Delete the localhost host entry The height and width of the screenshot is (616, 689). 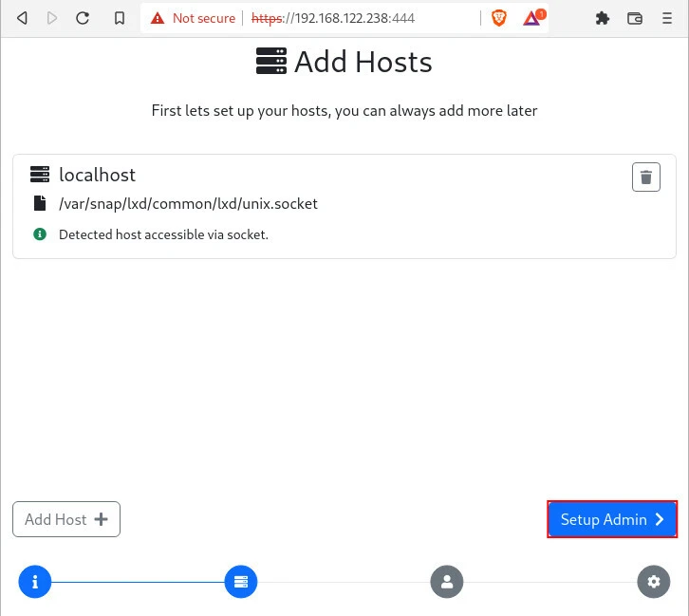tap(645, 177)
